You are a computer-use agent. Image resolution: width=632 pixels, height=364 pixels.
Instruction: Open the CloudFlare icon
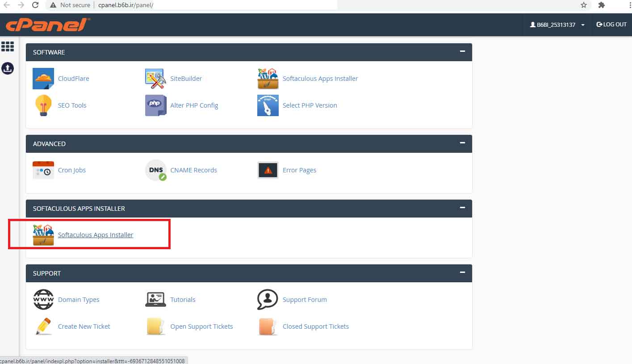pos(43,79)
